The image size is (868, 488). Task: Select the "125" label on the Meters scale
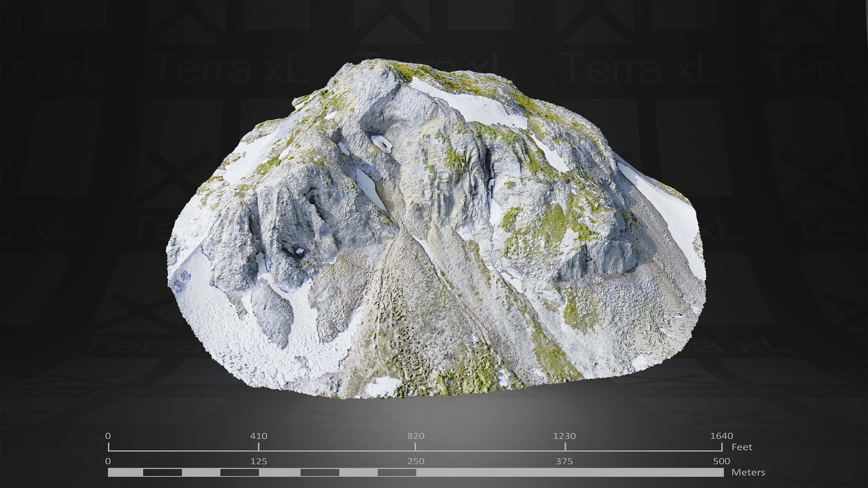click(259, 462)
